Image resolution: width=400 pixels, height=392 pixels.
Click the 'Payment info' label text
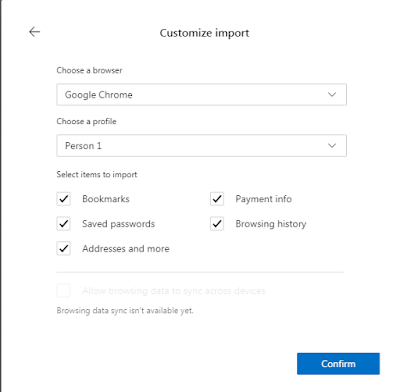263,199
